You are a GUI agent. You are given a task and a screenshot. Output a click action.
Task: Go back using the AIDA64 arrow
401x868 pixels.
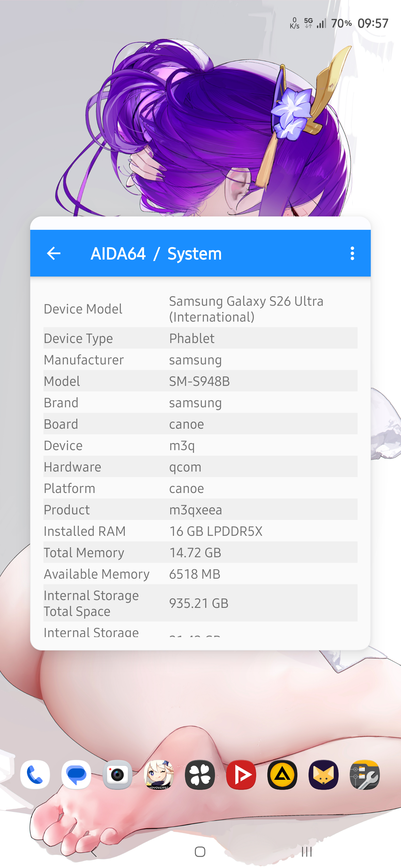tap(54, 253)
